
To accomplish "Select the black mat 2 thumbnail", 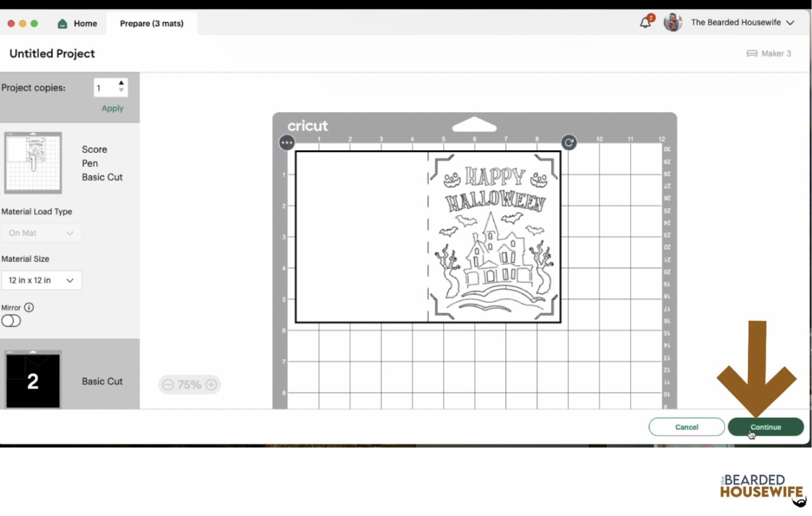I will point(33,379).
